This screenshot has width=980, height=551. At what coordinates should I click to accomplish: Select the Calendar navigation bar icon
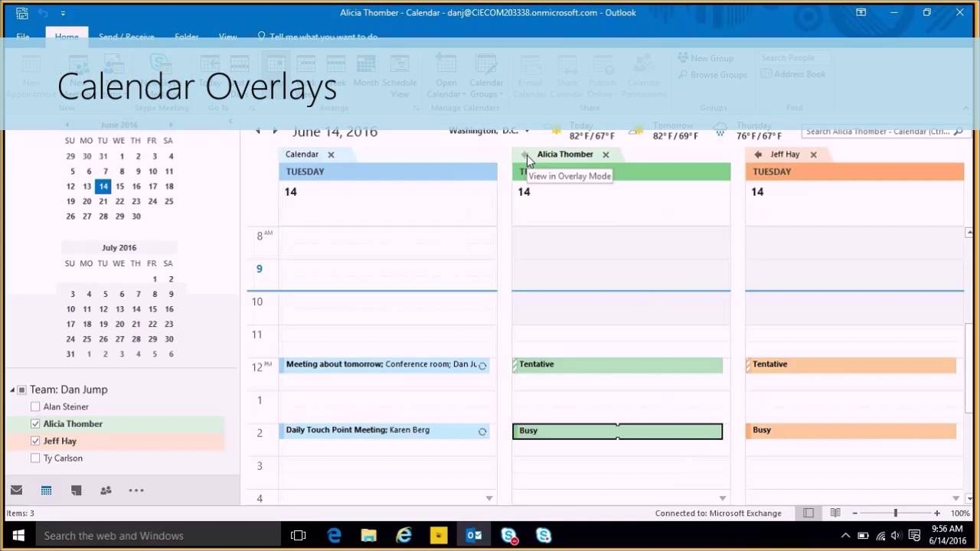46,491
